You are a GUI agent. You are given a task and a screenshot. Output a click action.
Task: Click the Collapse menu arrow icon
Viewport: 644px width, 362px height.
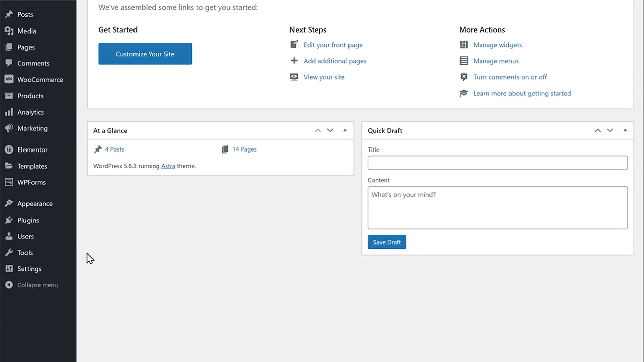(x=9, y=285)
